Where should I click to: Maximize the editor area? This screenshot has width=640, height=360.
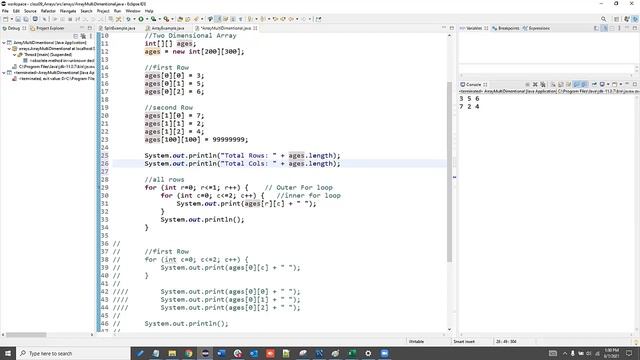click(x=451, y=28)
